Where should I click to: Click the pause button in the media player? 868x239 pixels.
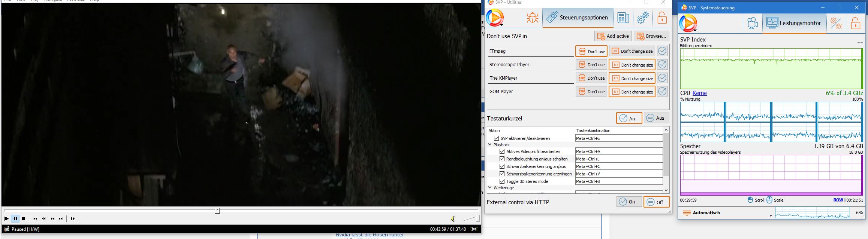tap(15, 218)
